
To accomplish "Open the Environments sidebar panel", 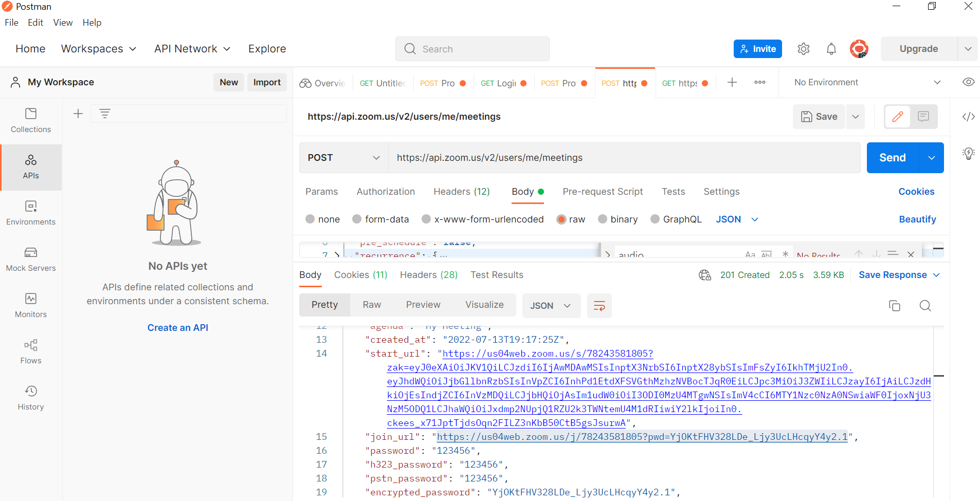I will (30, 213).
